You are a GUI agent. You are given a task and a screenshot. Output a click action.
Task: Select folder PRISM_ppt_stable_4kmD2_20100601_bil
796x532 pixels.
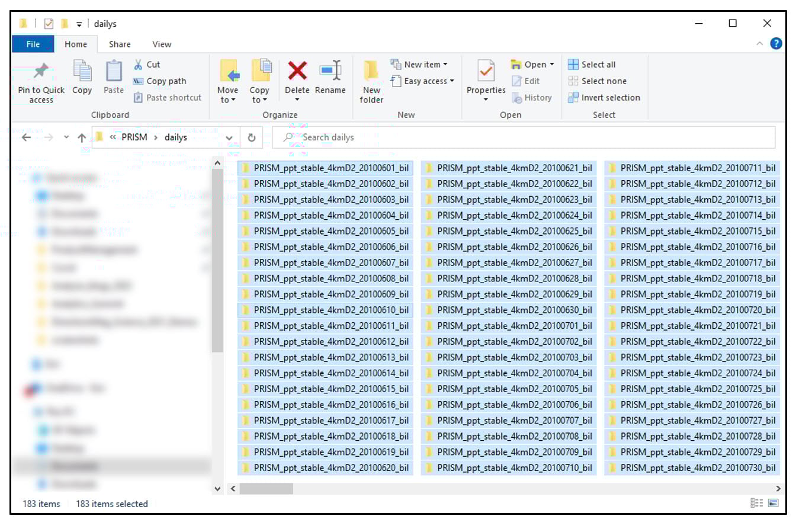point(325,168)
